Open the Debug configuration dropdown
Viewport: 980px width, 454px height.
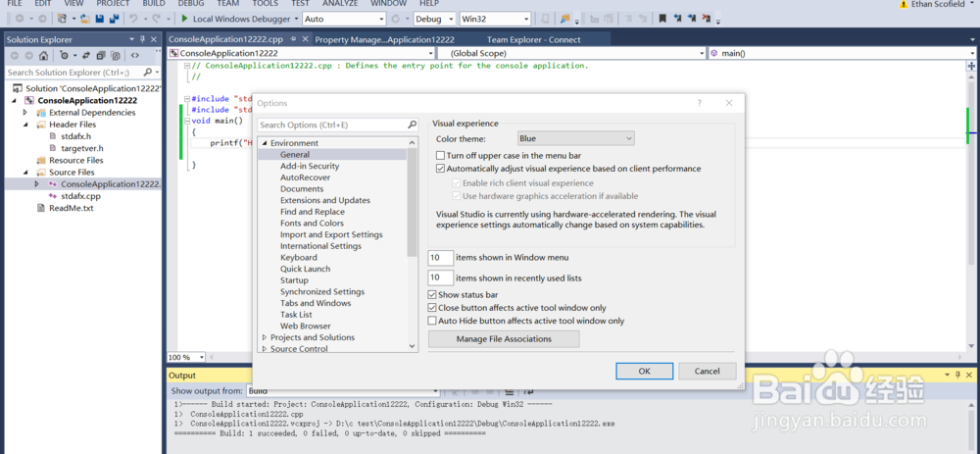434,19
